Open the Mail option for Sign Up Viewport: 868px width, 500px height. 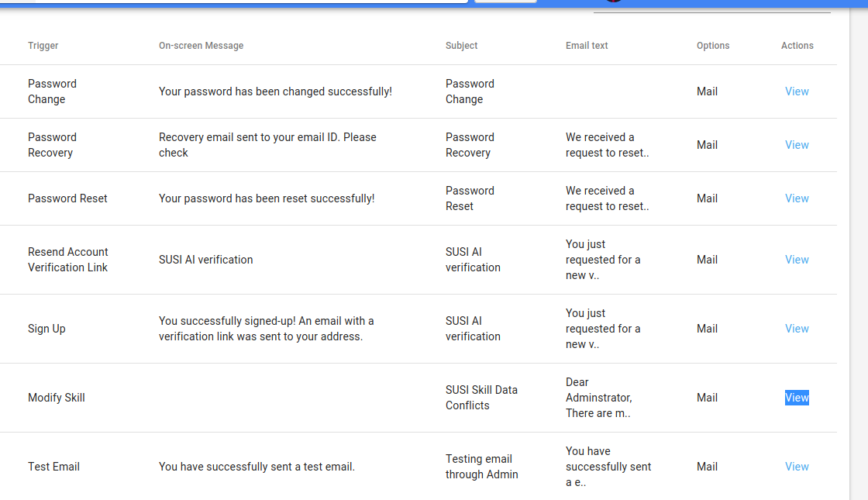pos(707,328)
